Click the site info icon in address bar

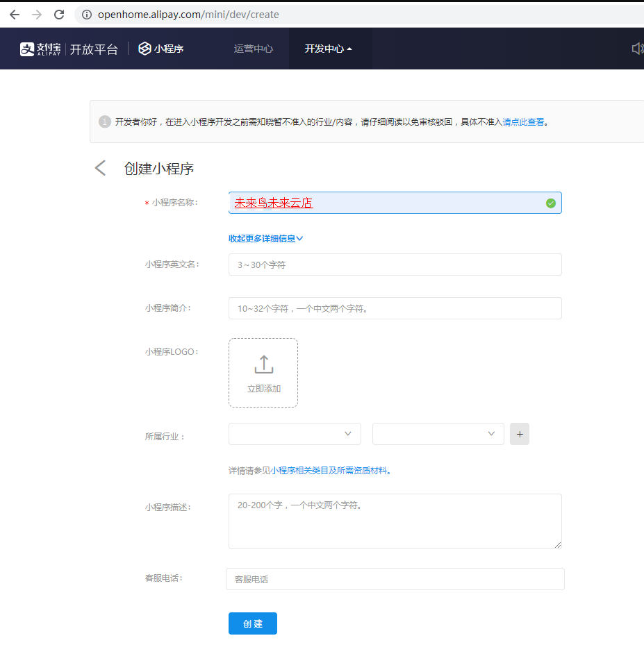point(87,15)
